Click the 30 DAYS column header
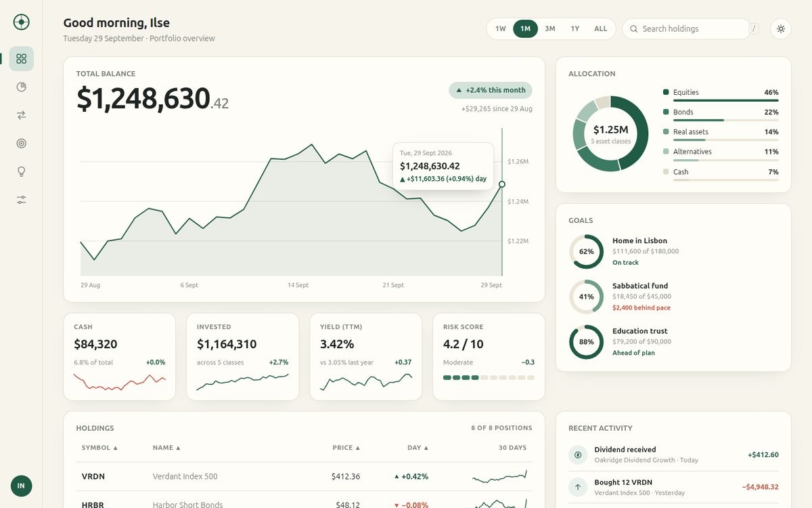Image resolution: width=812 pixels, height=508 pixels. tap(512, 448)
